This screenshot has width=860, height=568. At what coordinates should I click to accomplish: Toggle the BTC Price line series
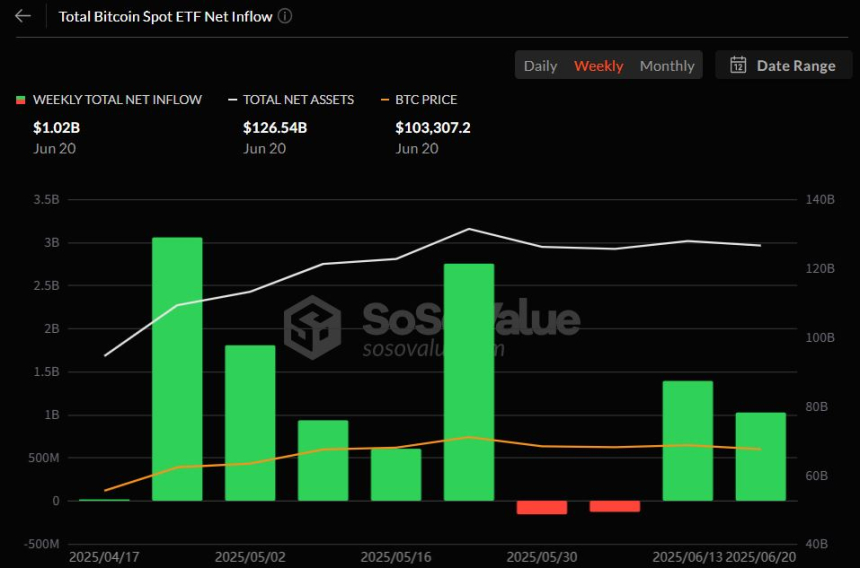[426, 100]
